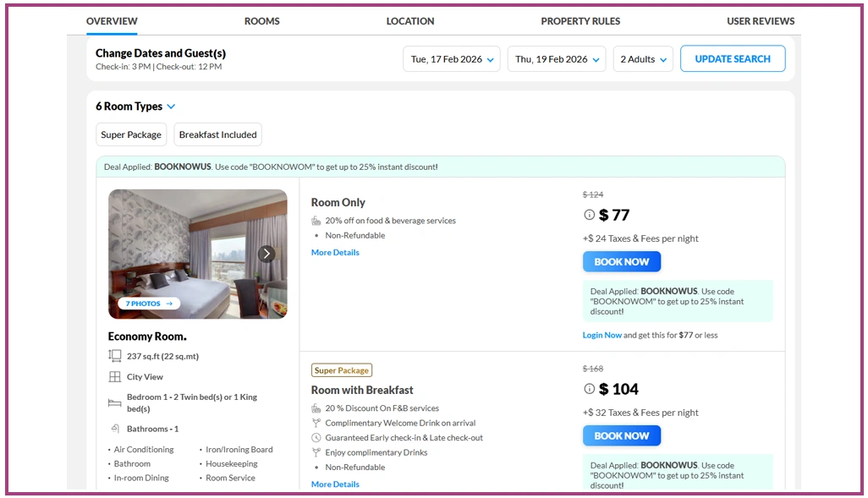Click the next photo arrow on room image

click(266, 254)
